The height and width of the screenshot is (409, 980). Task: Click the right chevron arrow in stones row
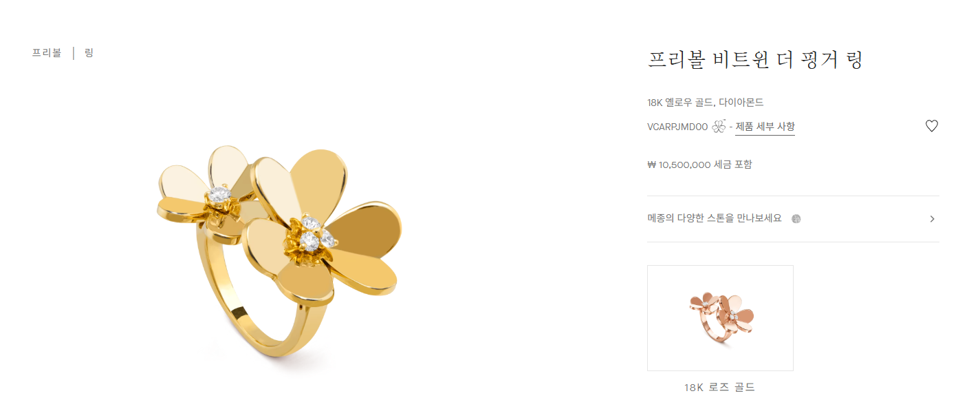pos(932,219)
